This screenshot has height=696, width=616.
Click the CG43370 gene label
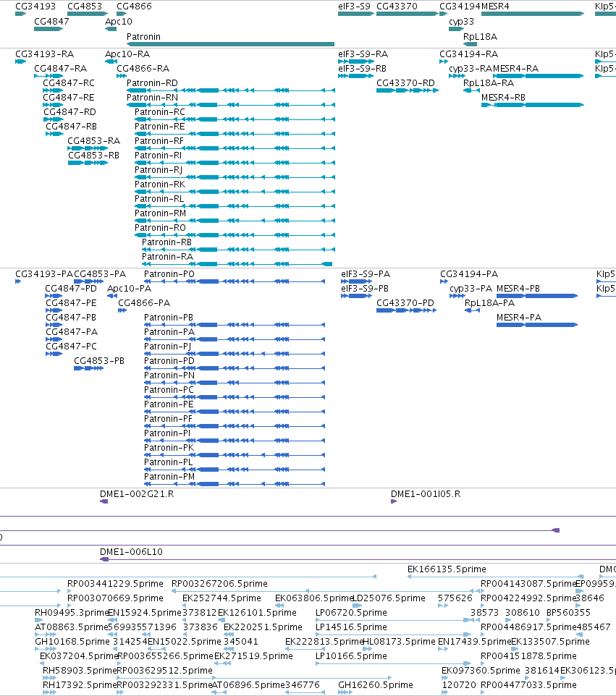397,7
